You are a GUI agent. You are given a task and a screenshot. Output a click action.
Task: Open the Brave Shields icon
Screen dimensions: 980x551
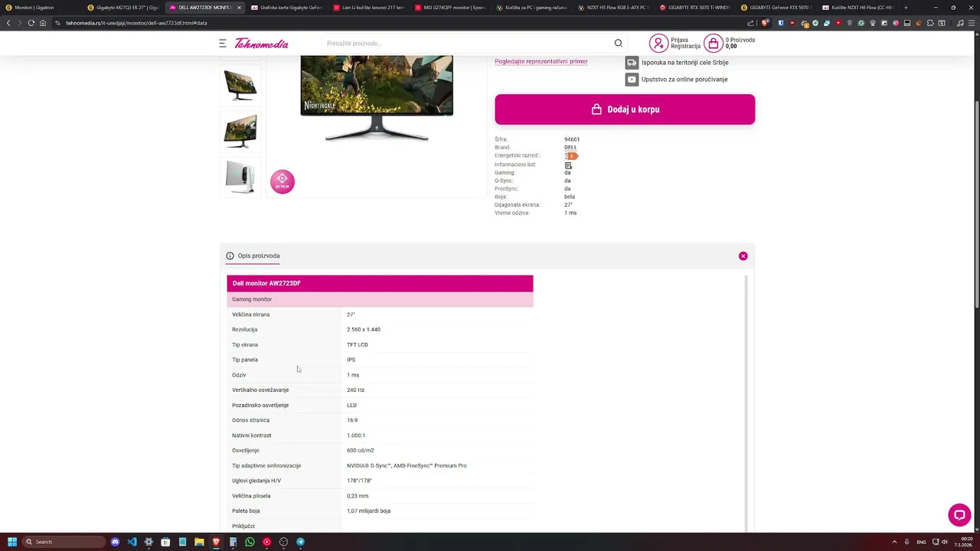pyautogui.click(x=764, y=23)
